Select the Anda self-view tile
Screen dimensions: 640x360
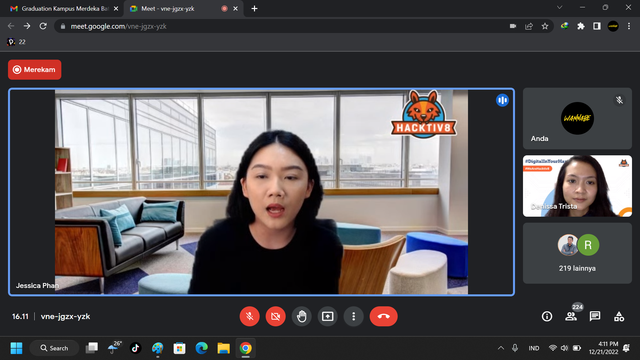(x=577, y=118)
